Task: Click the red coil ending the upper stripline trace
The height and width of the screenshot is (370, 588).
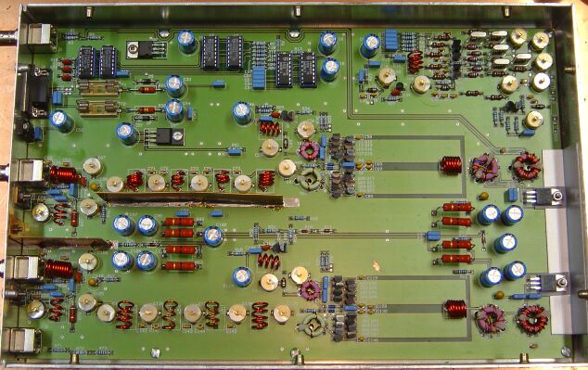Action: tap(450, 165)
